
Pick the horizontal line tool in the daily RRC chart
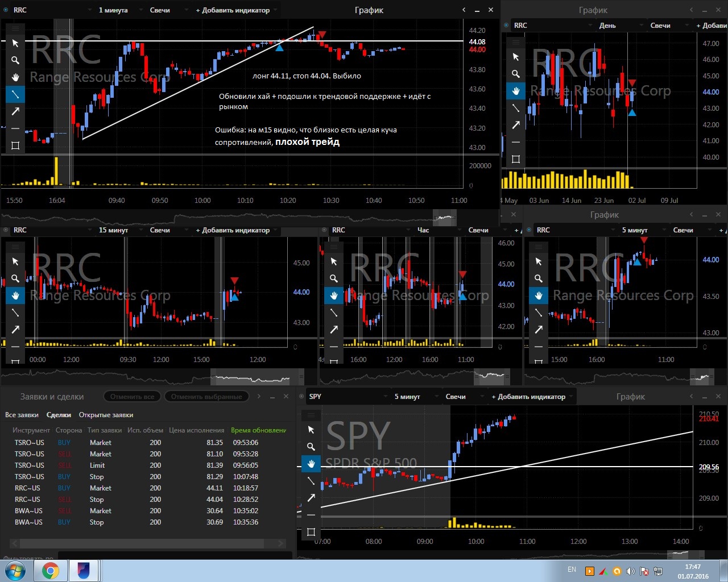(x=516, y=142)
